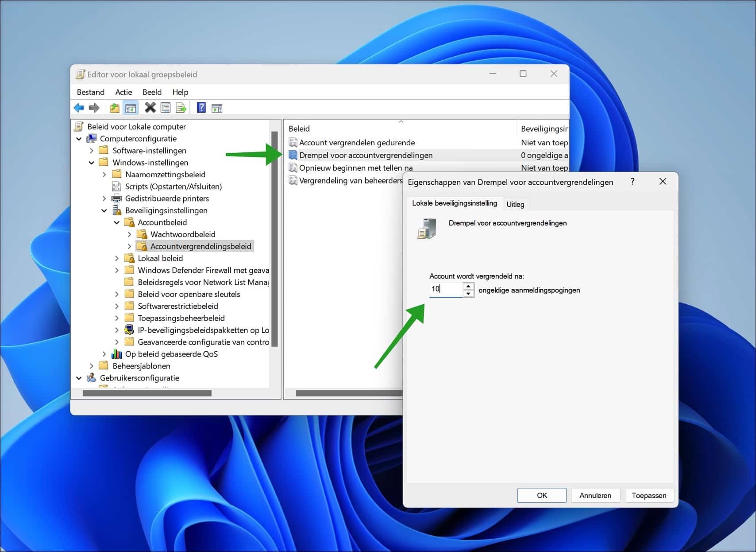This screenshot has height=552, width=756.
Task: Click the Back navigation arrow in the toolbar
Action: tap(79, 107)
